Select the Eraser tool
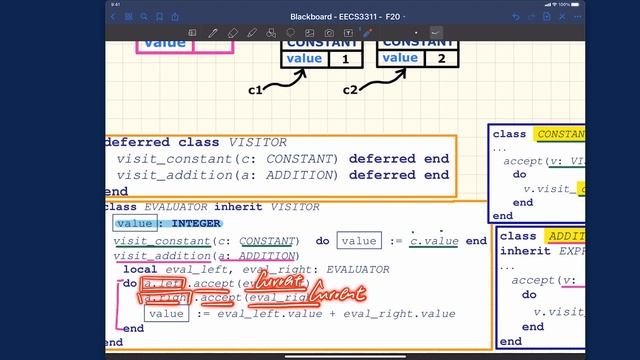The width and height of the screenshot is (640, 360). (232, 33)
